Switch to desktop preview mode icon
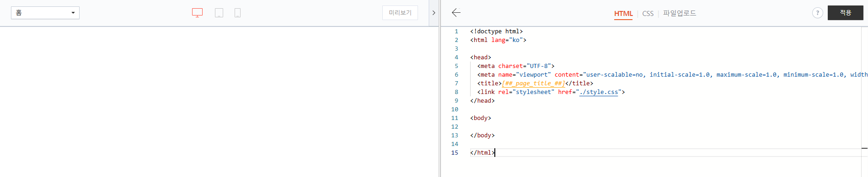The image size is (868, 177). 197,13
